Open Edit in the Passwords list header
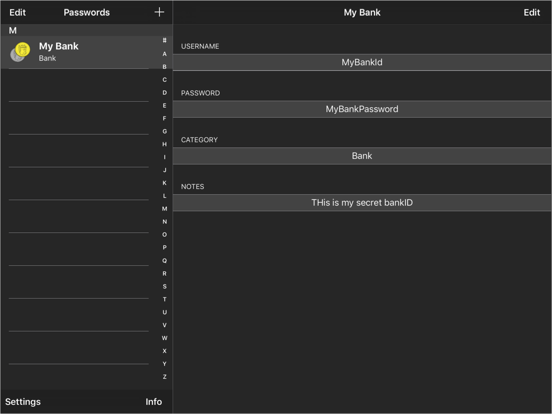552x414 pixels. click(x=17, y=12)
